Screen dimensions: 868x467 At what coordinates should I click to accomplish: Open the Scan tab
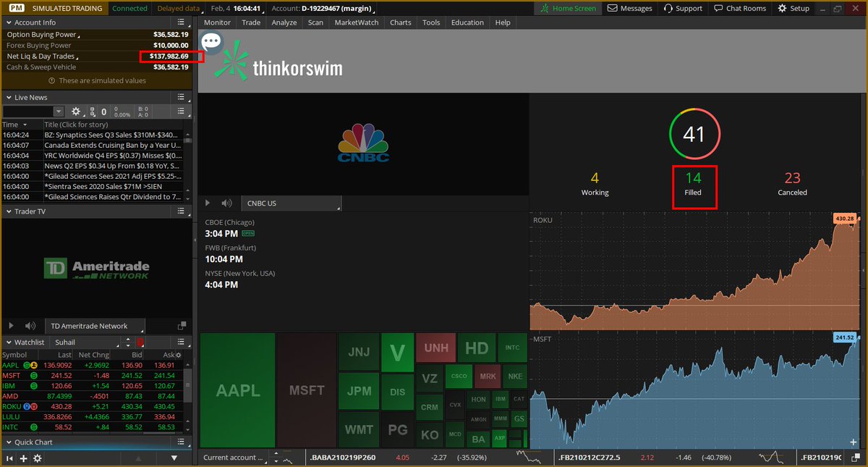click(315, 22)
